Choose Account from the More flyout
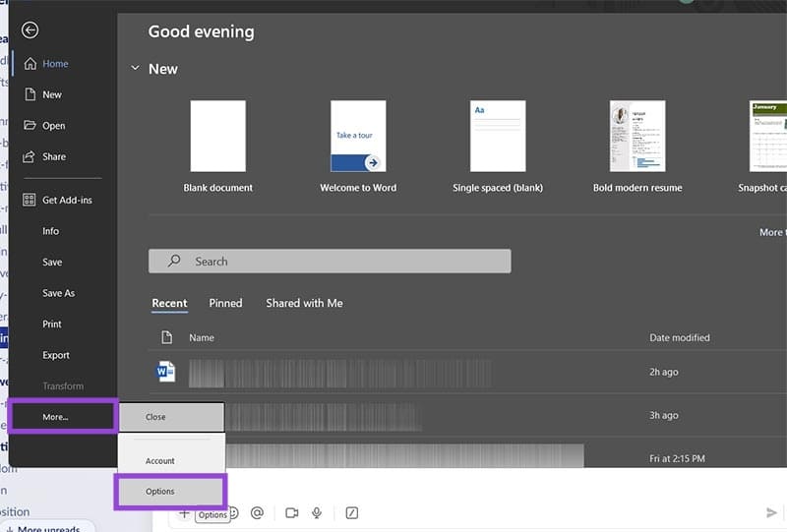The width and height of the screenshot is (787, 532). pos(171,461)
